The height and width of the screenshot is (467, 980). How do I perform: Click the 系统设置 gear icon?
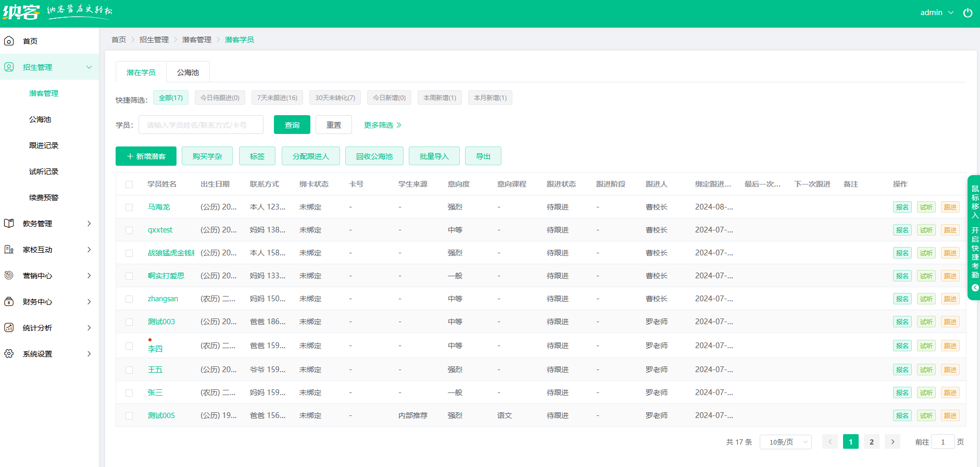tap(9, 353)
